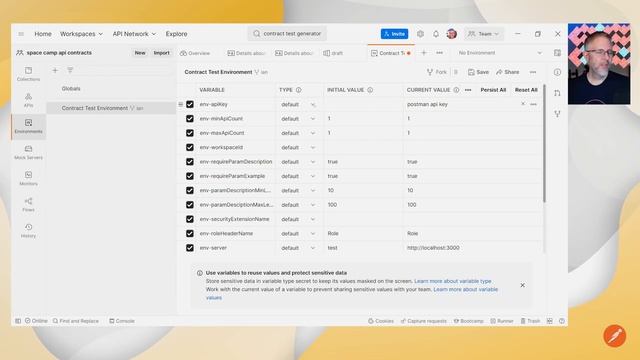
Task: Open the No Environment selector
Action: 500,53
